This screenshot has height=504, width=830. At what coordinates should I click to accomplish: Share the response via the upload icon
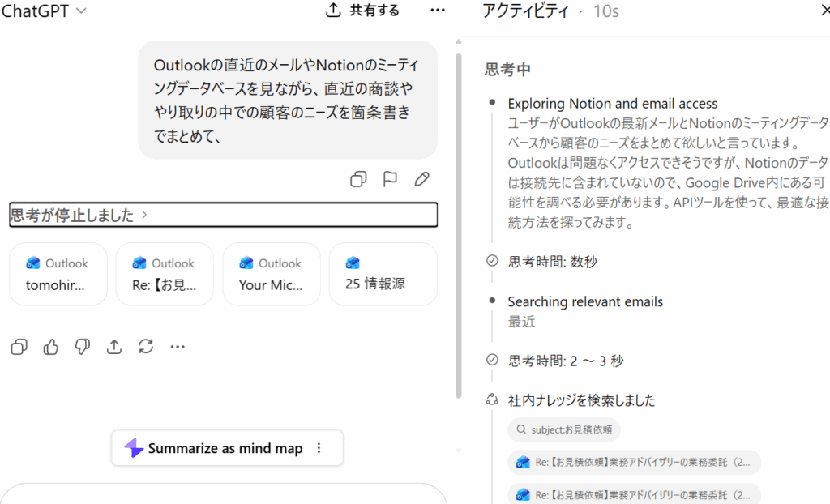[113, 347]
